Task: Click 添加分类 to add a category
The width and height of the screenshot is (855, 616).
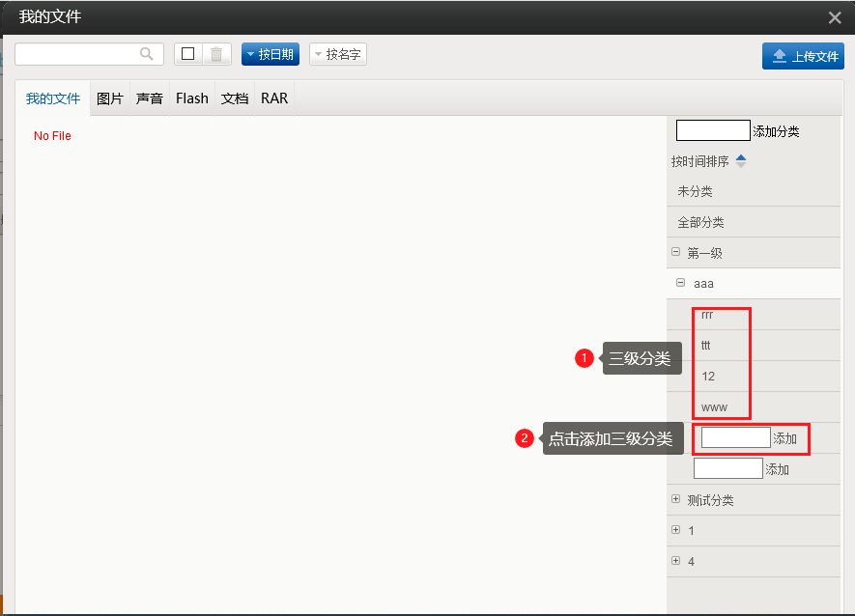Action: pos(776,131)
